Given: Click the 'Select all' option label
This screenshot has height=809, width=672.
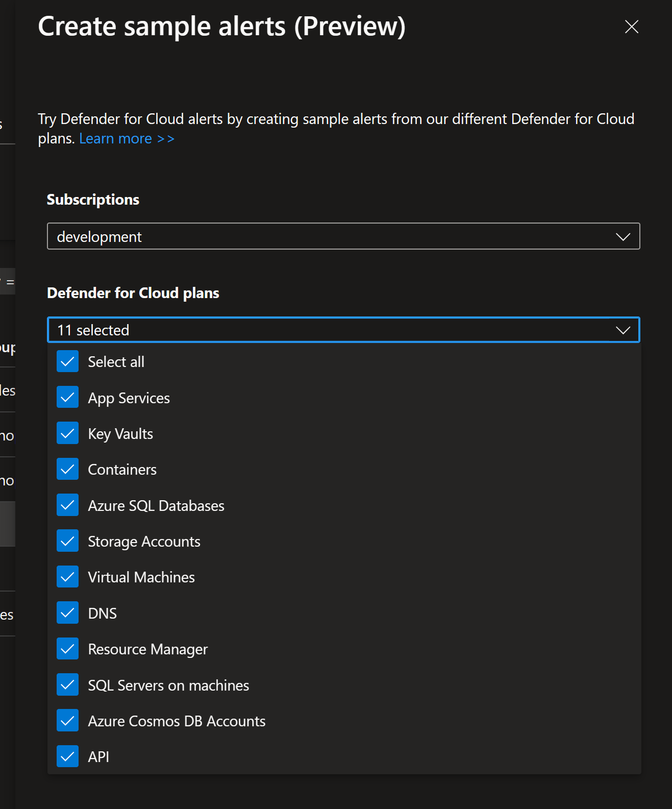Looking at the screenshot, I should [116, 362].
